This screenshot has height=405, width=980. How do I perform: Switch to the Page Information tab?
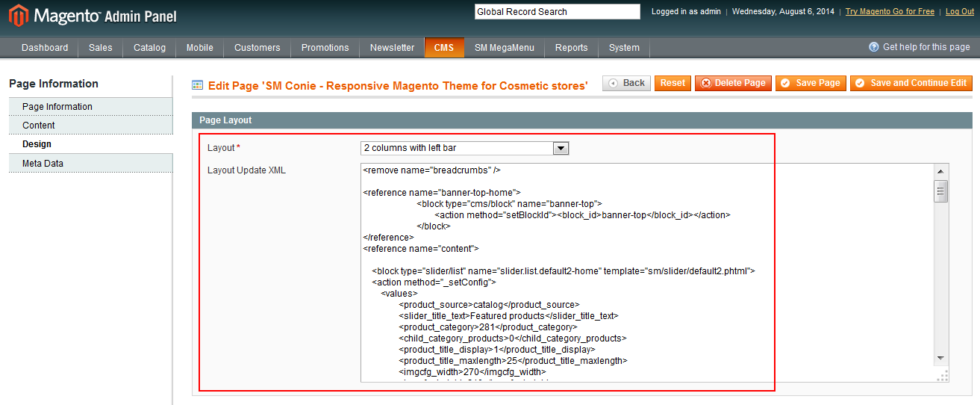click(90, 107)
